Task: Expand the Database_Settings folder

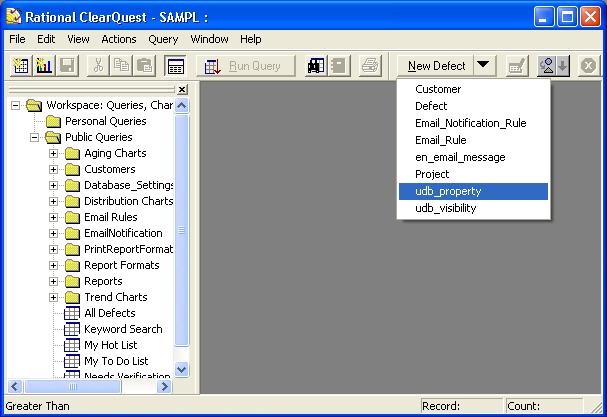Action: (x=53, y=185)
